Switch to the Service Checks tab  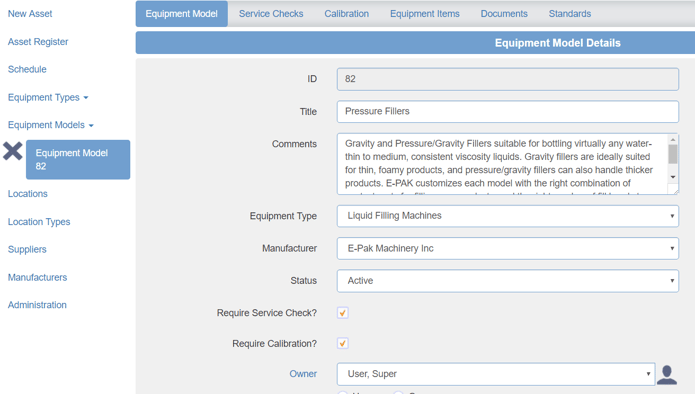[x=271, y=14]
